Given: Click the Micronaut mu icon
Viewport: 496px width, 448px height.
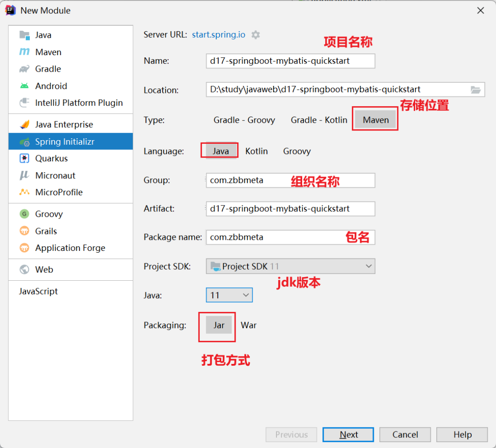Looking at the screenshot, I should click(x=24, y=175).
